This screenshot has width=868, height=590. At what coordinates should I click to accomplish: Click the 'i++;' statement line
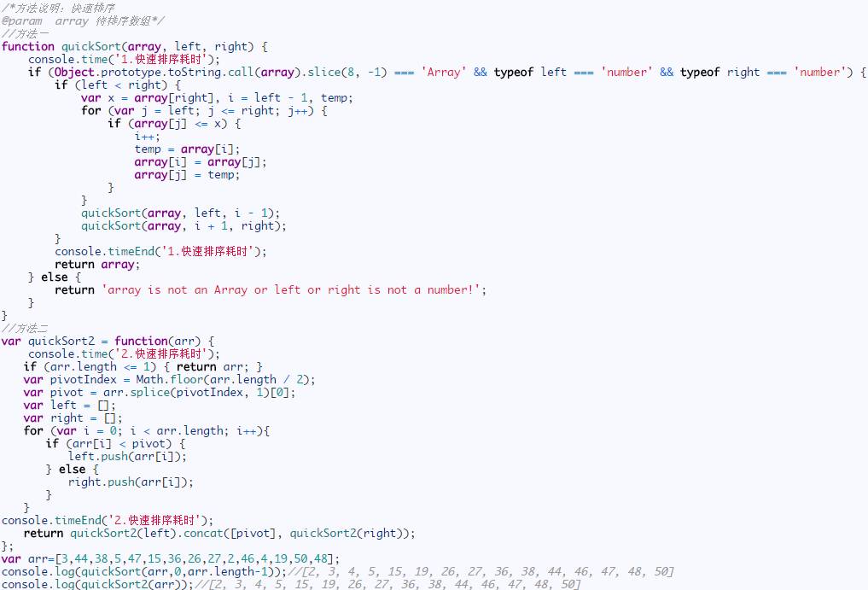point(148,137)
